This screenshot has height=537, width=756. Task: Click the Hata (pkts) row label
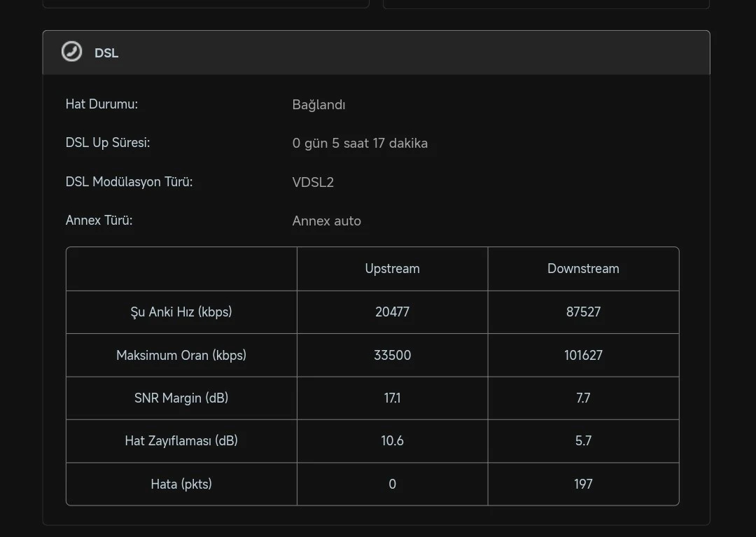pos(181,484)
